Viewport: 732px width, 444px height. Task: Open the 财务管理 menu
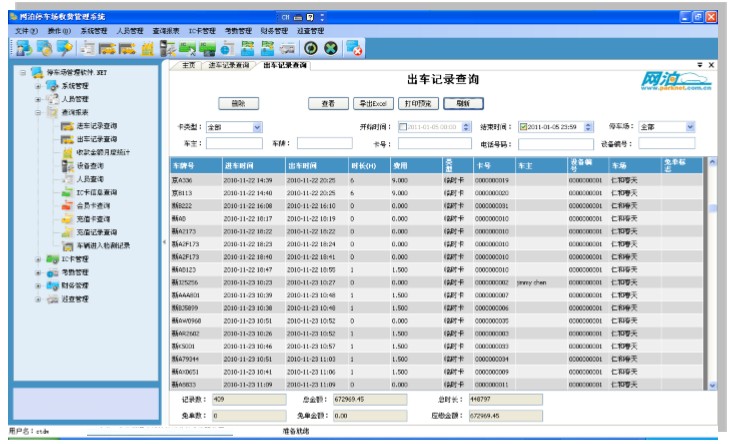point(274,31)
